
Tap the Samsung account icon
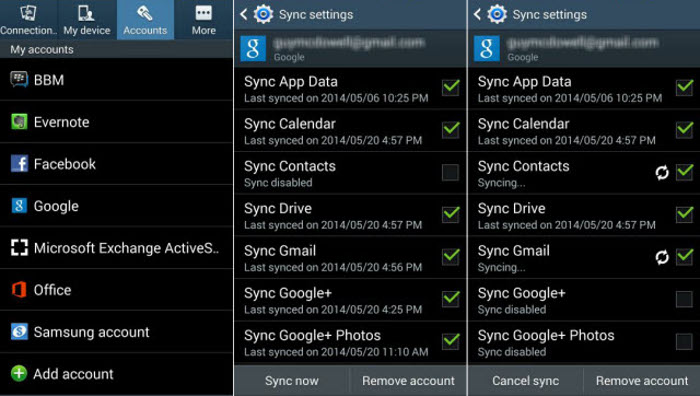(x=19, y=332)
